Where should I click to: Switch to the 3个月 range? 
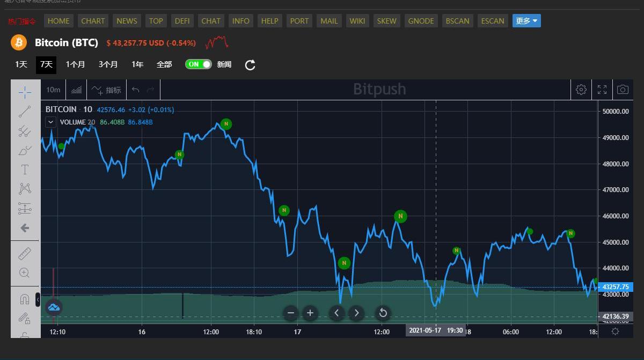pyautogui.click(x=108, y=64)
